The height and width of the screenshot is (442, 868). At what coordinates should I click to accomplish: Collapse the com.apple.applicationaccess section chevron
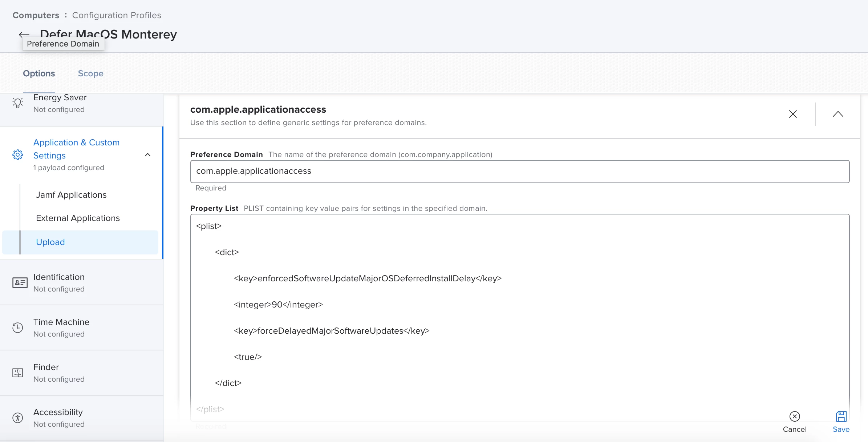tap(838, 114)
